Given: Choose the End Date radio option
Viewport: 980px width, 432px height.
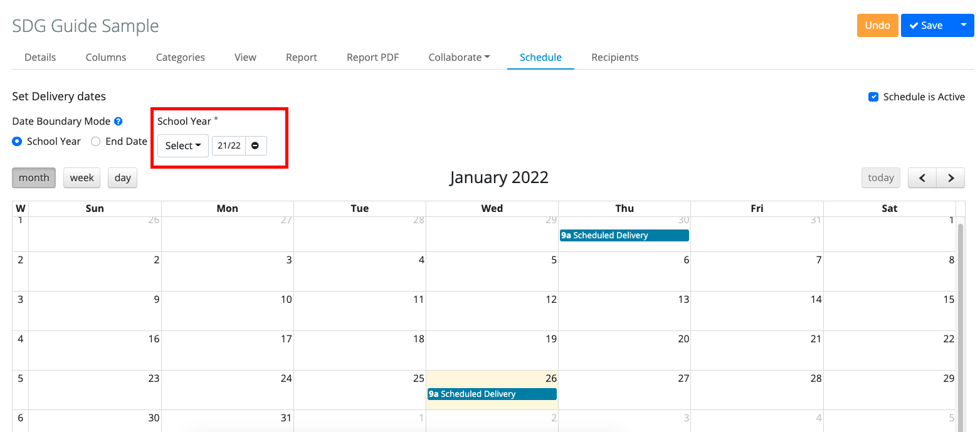Looking at the screenshot, I should click(x=95, y=141).
